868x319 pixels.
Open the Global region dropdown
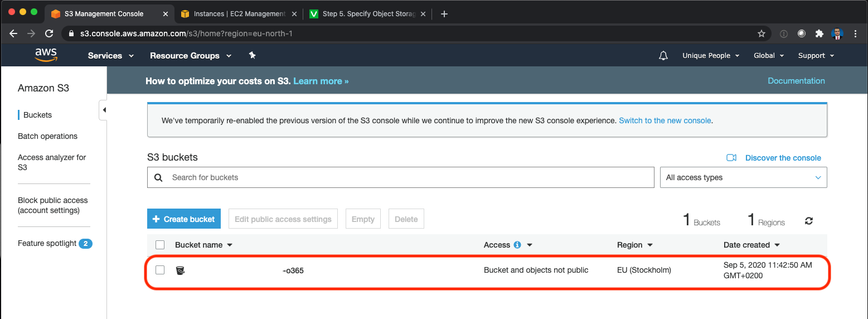coord(769,56)
